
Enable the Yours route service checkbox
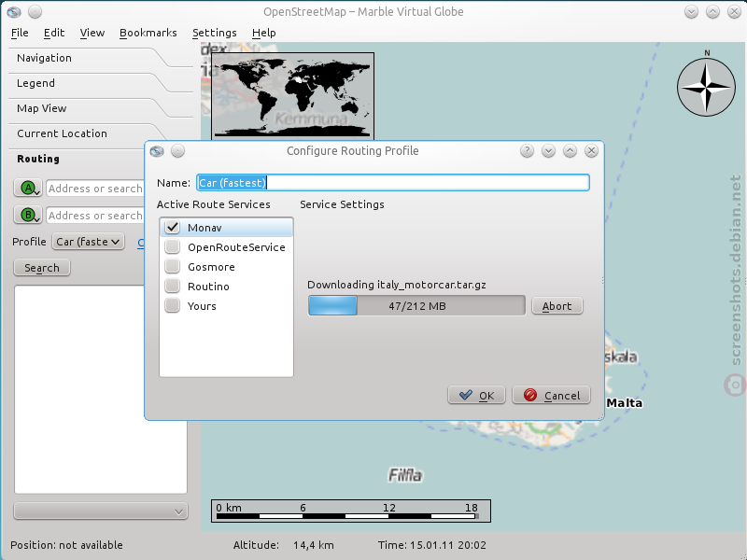pyautogui.click(x=173, y=305)
